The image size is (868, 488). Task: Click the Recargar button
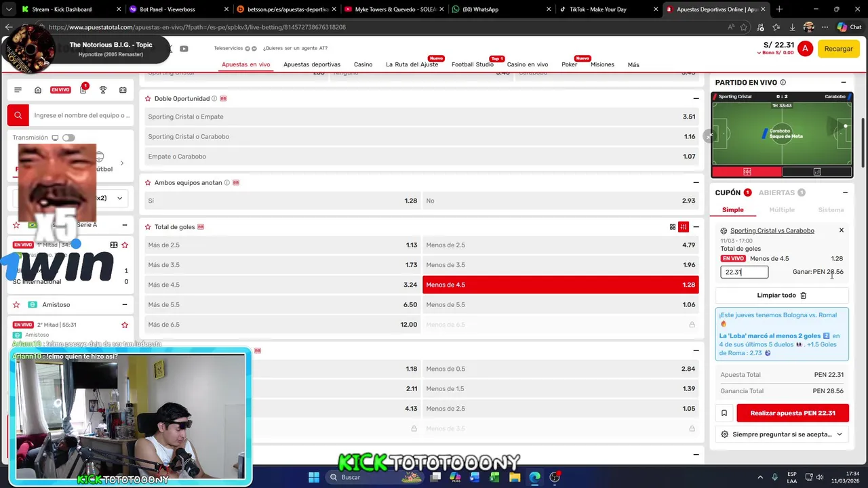coord(839,49)
